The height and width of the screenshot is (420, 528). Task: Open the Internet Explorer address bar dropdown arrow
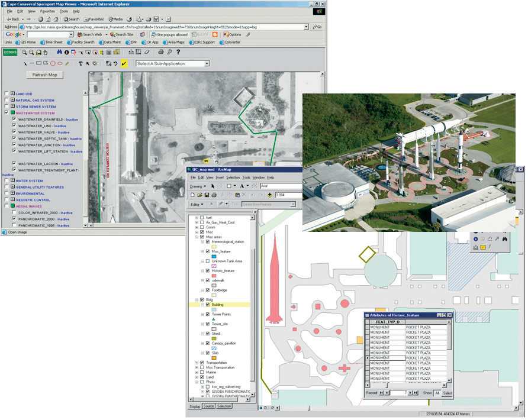306,27
